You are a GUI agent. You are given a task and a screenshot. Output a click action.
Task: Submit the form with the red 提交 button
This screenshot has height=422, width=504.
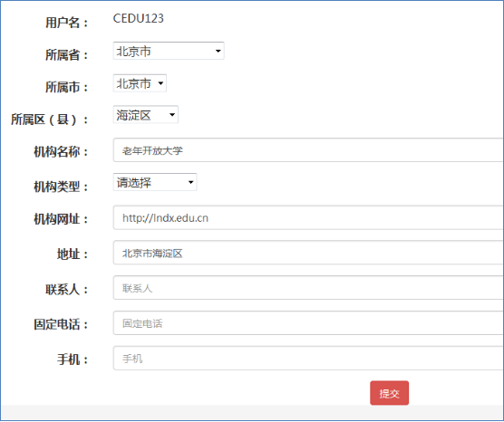click(389, 393)
